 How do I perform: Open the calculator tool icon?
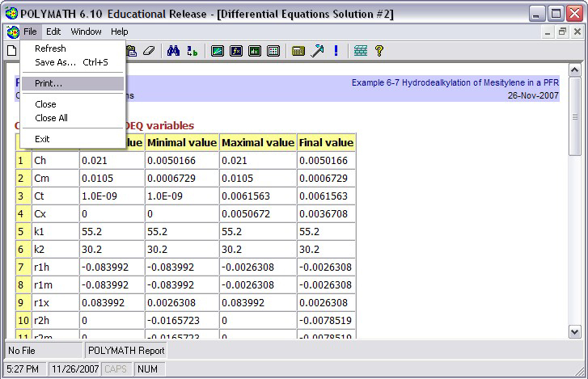[298, 50]
